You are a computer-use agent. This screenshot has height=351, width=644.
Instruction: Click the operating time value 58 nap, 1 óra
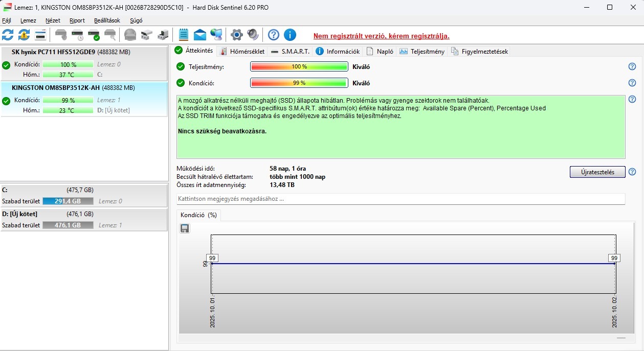(287, 169)
